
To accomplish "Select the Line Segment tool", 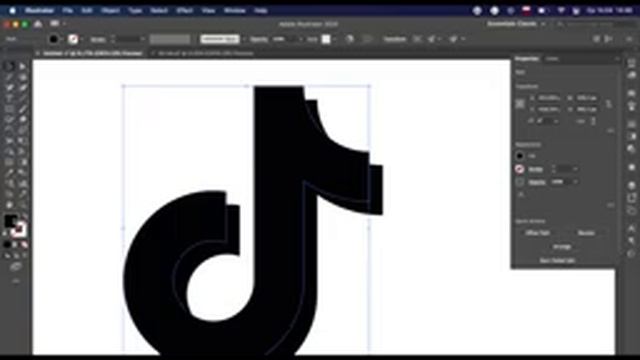I will [x=22, y=98].
